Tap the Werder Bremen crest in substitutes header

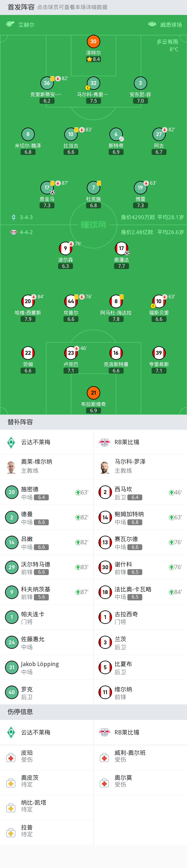(x=11, y=442)
